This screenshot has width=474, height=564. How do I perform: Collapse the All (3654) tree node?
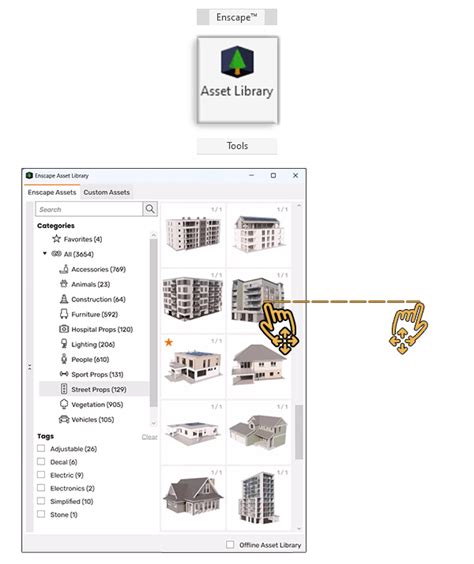tap(45, 254)
